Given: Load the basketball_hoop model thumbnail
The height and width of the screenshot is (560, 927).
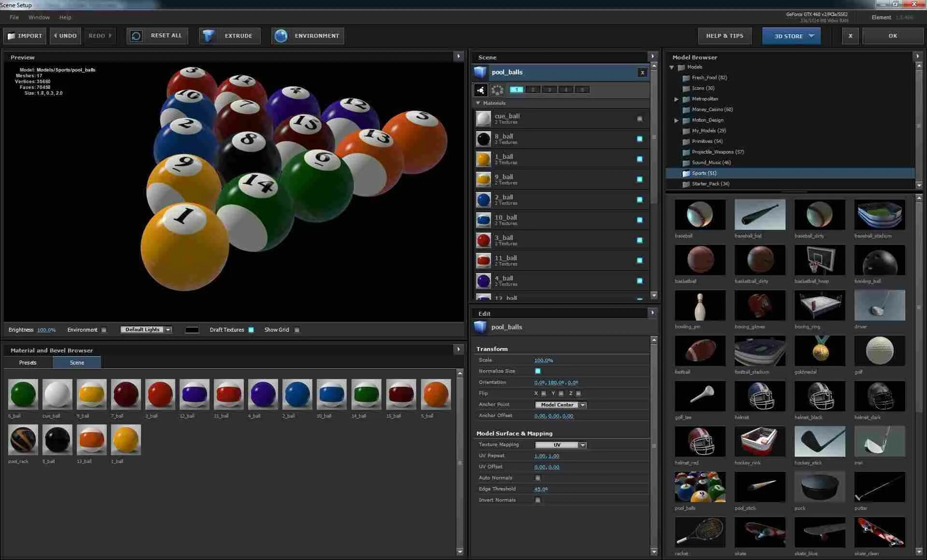Looking at the screenshot, I should click(x=820, y=260).
